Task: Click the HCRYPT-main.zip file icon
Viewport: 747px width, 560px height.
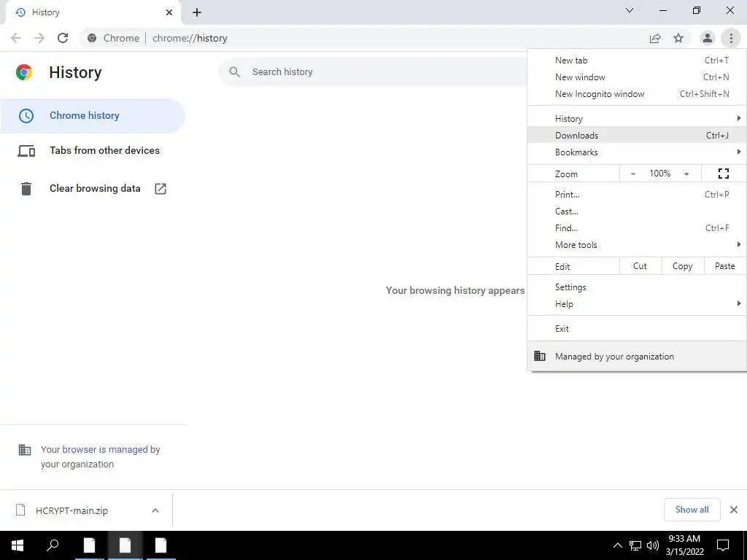Action: (20, 510)
